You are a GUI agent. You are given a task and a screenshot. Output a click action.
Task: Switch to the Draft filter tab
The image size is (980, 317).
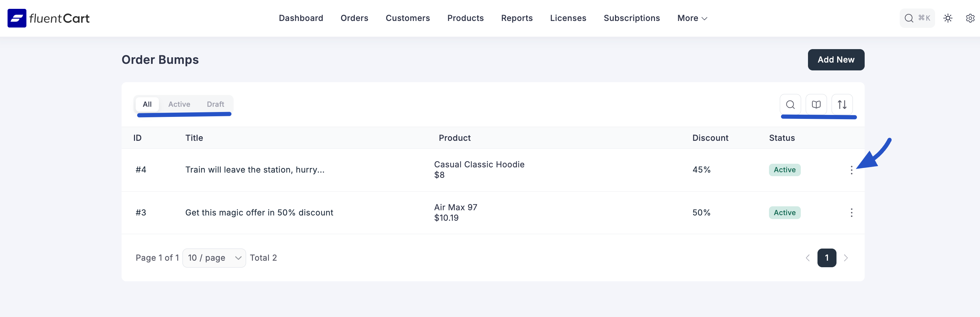point(215,104)
